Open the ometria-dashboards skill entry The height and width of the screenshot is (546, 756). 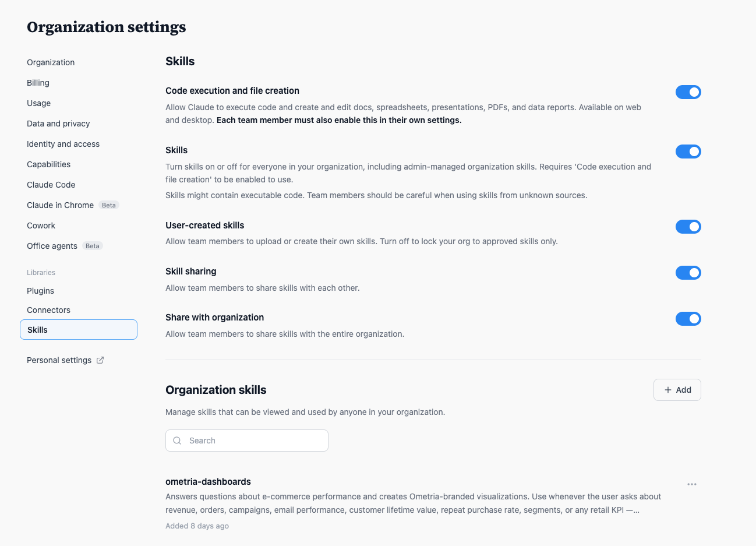(x=208, y=481)
